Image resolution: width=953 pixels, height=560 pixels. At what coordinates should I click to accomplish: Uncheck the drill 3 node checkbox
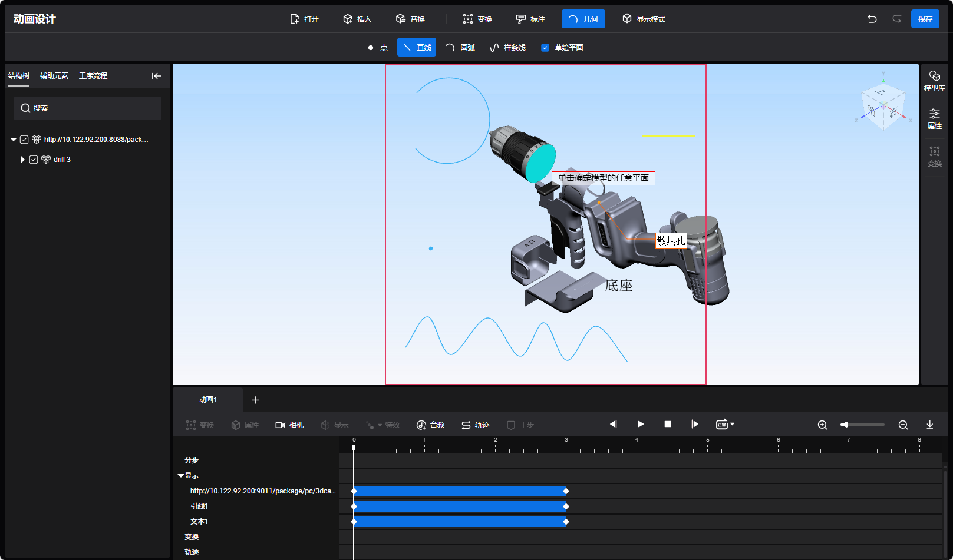(34, 160)
